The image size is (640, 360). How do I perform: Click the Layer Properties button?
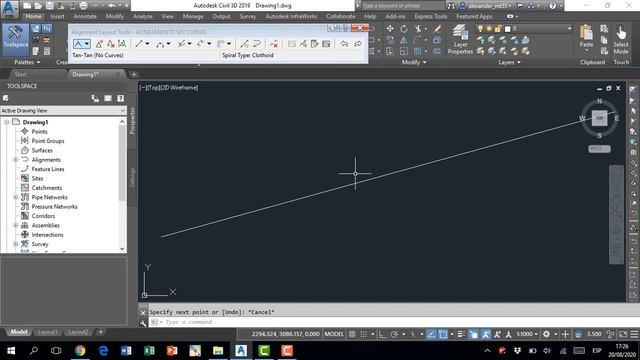pyautogui.click(x=460, y=40)
